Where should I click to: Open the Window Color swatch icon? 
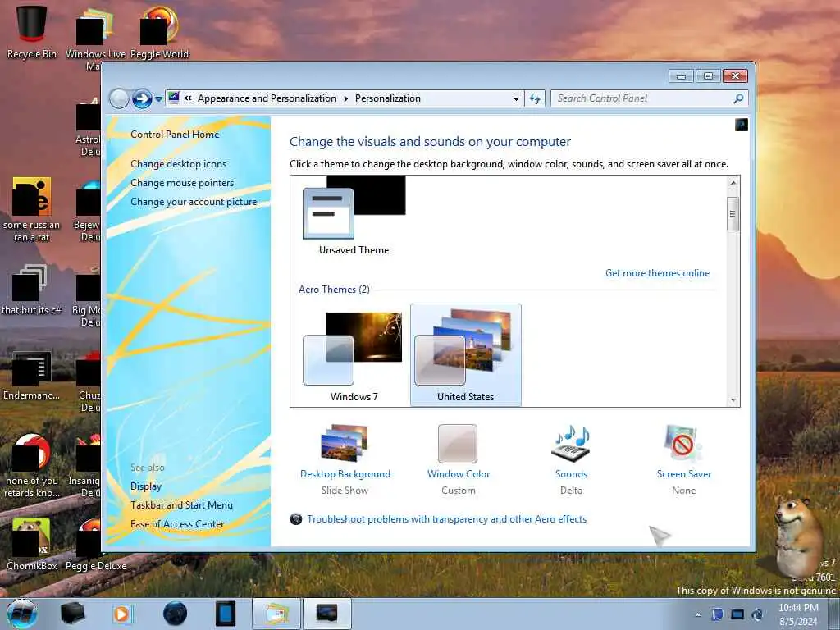coord(458,444)
